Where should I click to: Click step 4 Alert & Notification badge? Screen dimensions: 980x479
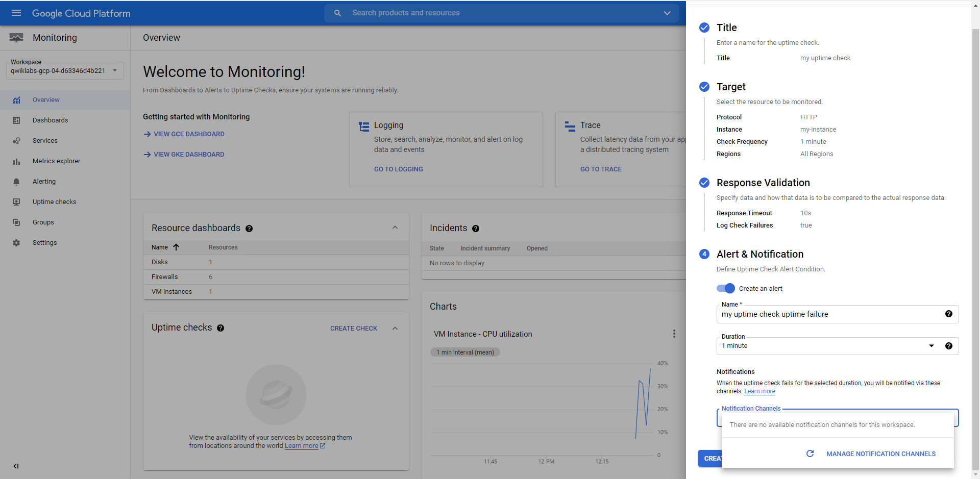pyautogui.click(x=704, y=254)
